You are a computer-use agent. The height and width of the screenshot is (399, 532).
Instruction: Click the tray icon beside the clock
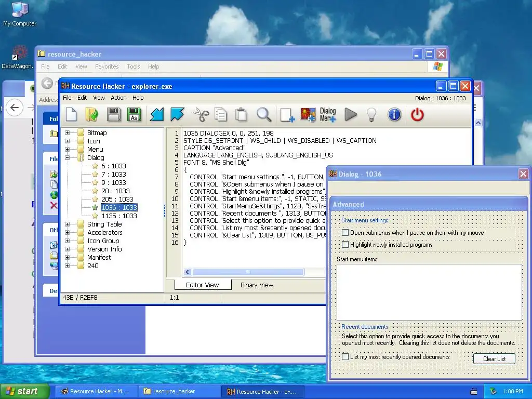click(494, 391)
